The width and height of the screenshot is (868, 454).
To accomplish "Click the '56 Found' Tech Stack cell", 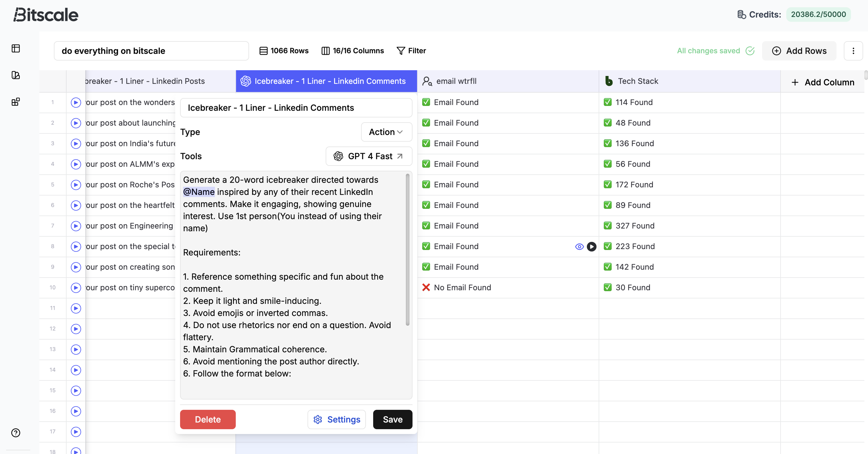I will click(x=689, y=164).
